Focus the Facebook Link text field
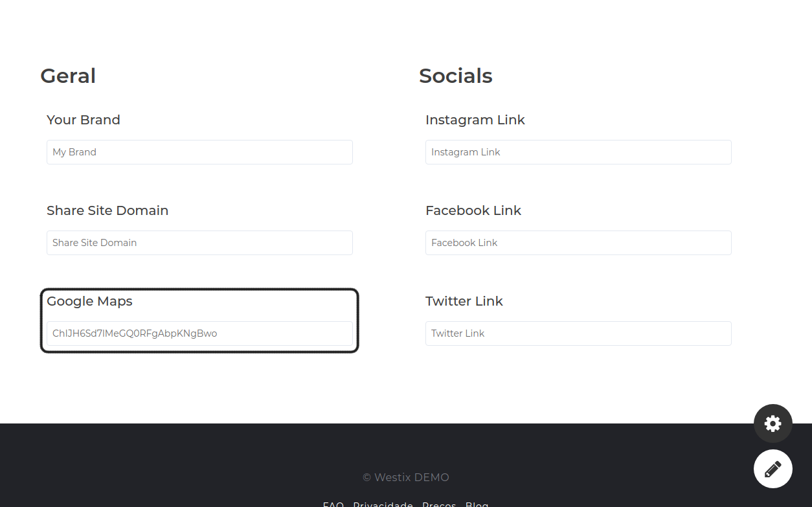The height and width of the screenshot is (507, 812). click(x=578, y=243)
